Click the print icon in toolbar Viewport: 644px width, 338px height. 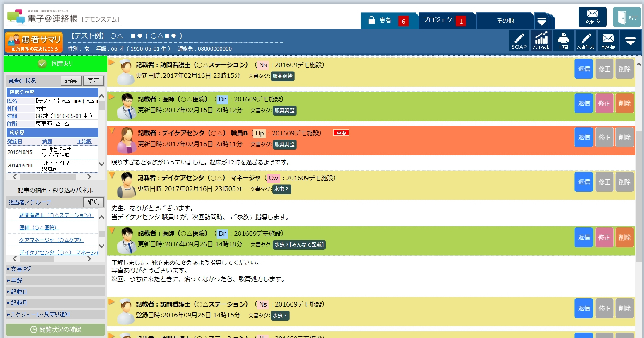click(563, 41)
